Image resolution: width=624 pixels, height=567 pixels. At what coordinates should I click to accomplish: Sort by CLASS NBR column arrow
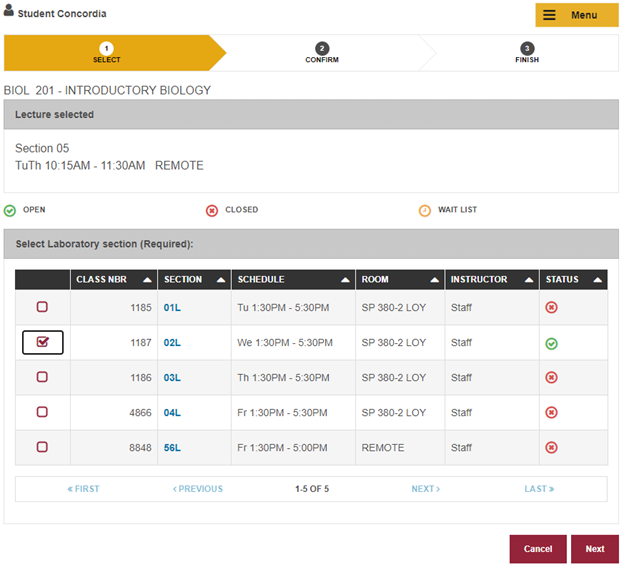(147, 280)
